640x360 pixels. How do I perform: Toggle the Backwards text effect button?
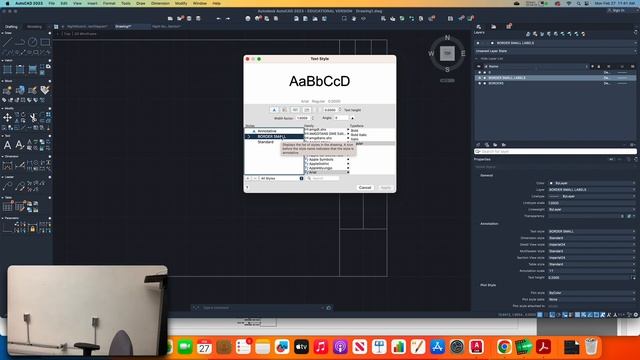point(295,110)
